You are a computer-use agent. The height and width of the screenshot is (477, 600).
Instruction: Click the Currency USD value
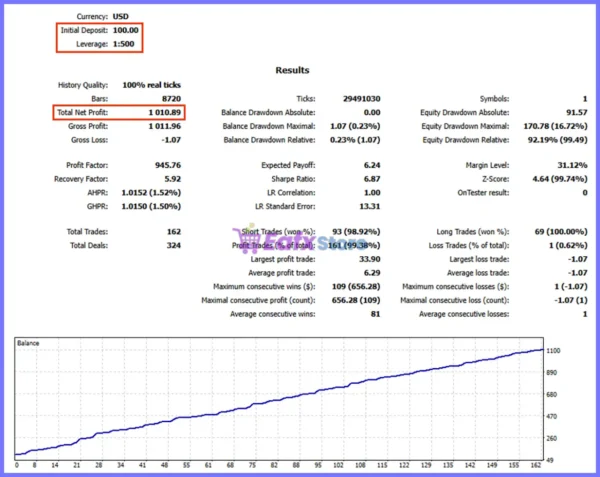(121, 16)
